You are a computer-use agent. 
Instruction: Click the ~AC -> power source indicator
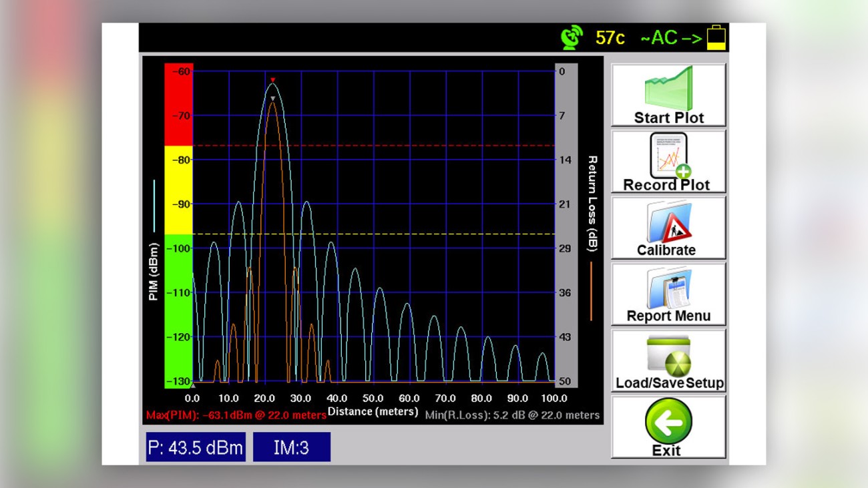(671, 38)
